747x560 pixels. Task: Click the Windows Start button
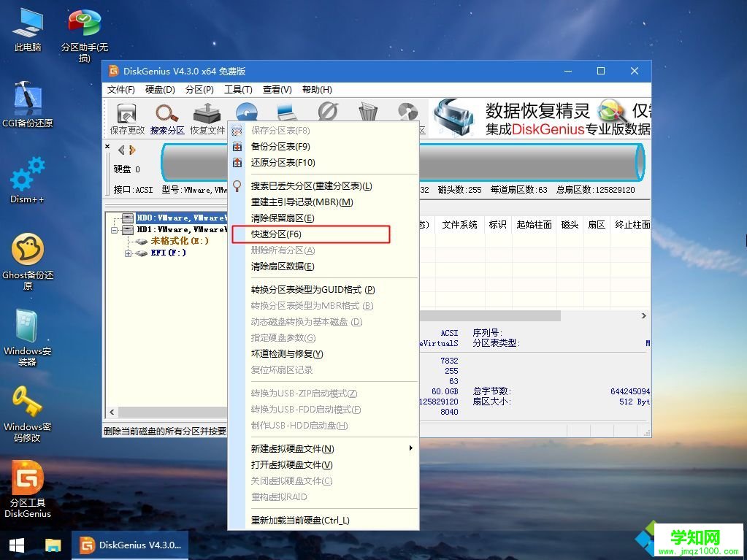[15, 545]
